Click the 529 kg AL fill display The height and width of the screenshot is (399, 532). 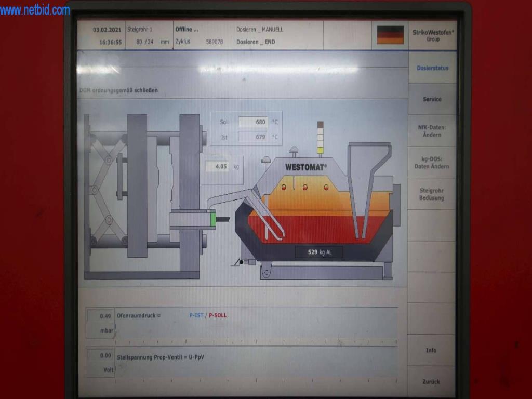click(319, 252)
